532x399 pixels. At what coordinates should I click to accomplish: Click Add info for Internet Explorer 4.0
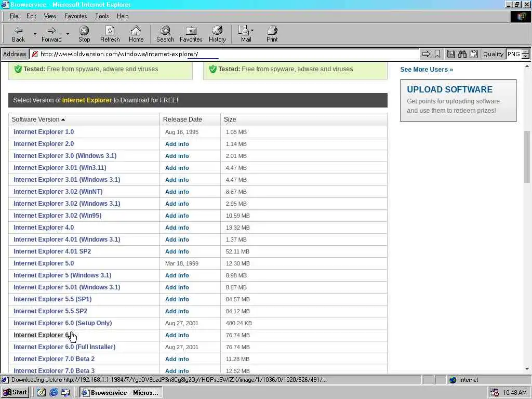pyautogui.click(x=177, y=228)
